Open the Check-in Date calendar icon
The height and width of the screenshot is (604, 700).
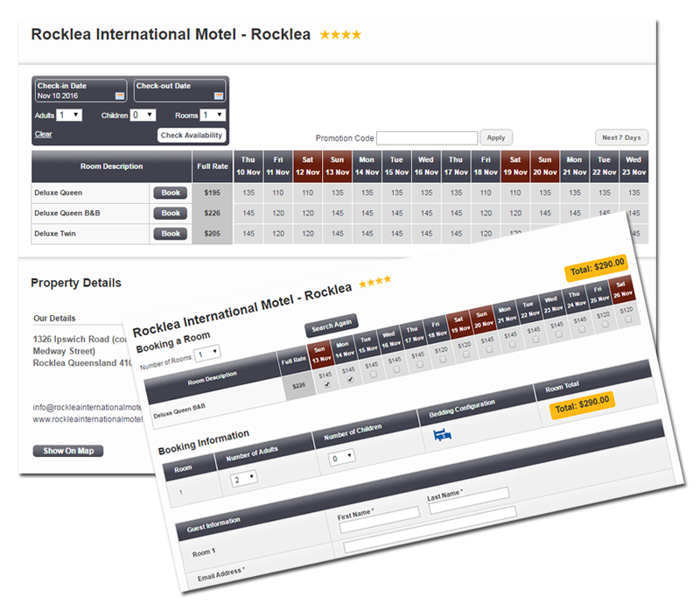pos(120,95)
